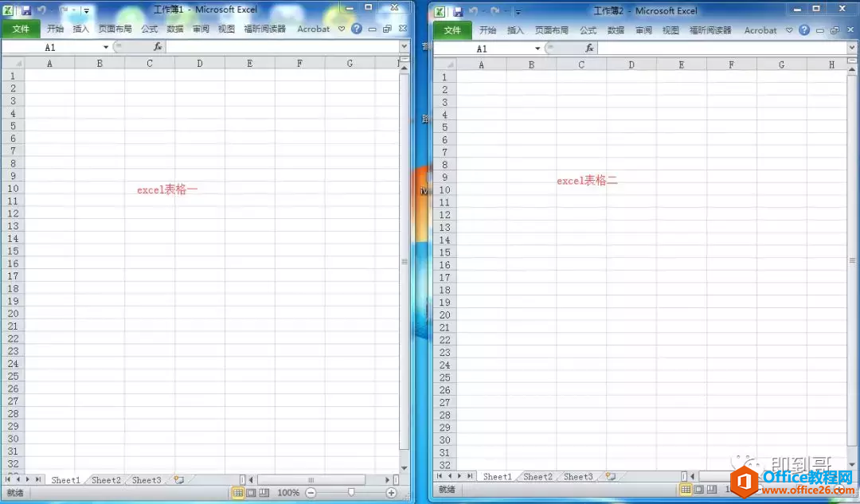Switch to Page Layout view in 工作簿1
Screen dimensions: 860x504
[251, 493]
